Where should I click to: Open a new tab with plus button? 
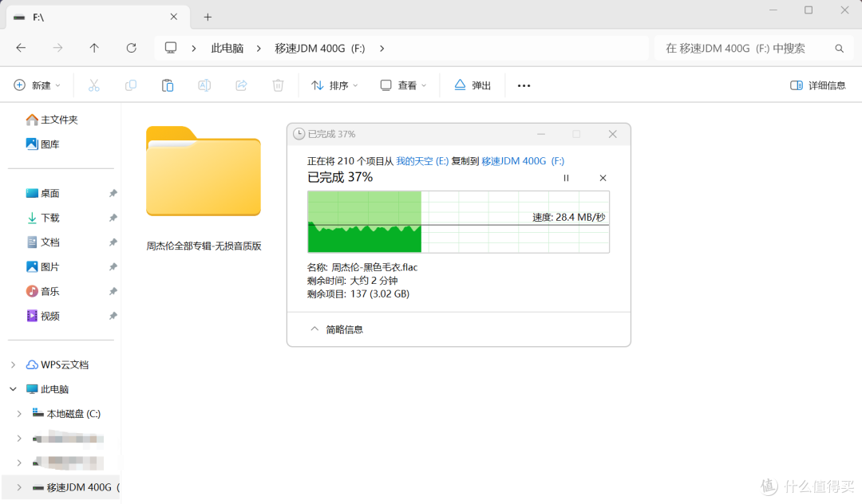pyautogui.click(x=208, y=17)
